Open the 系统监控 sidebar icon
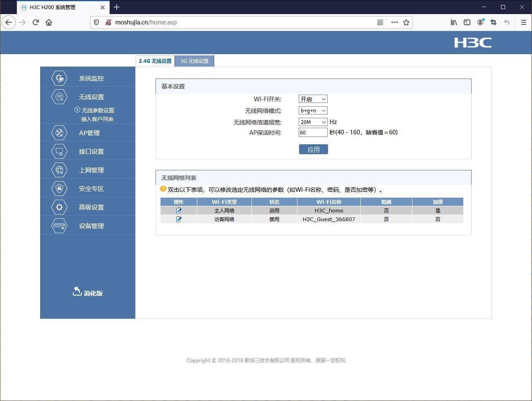 (x=59, y=78)
